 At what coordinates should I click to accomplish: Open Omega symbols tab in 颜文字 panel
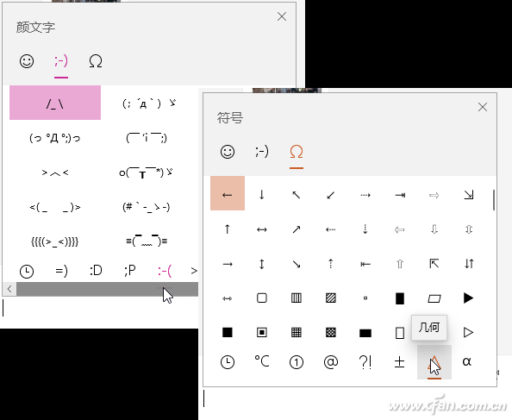(x=96, y=61)
